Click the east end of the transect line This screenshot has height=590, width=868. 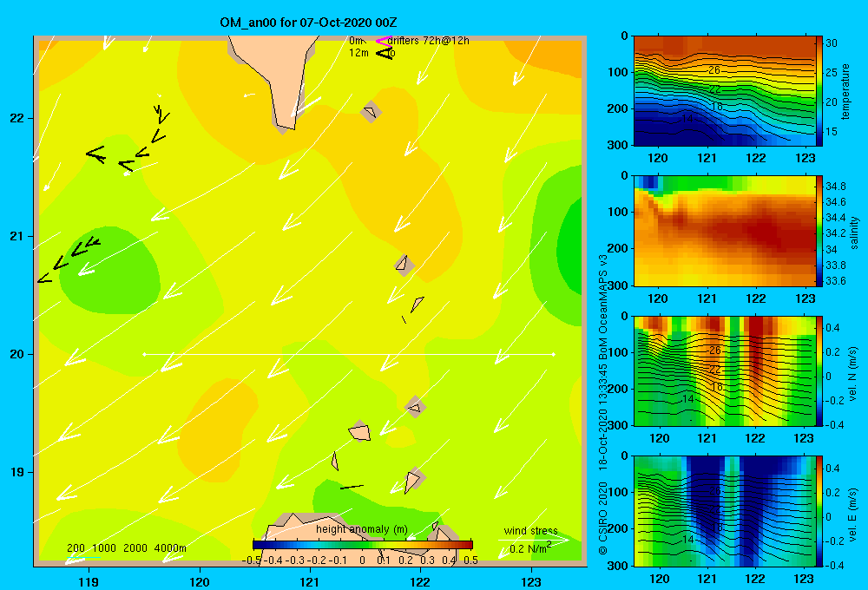click(x=553, y=354)
